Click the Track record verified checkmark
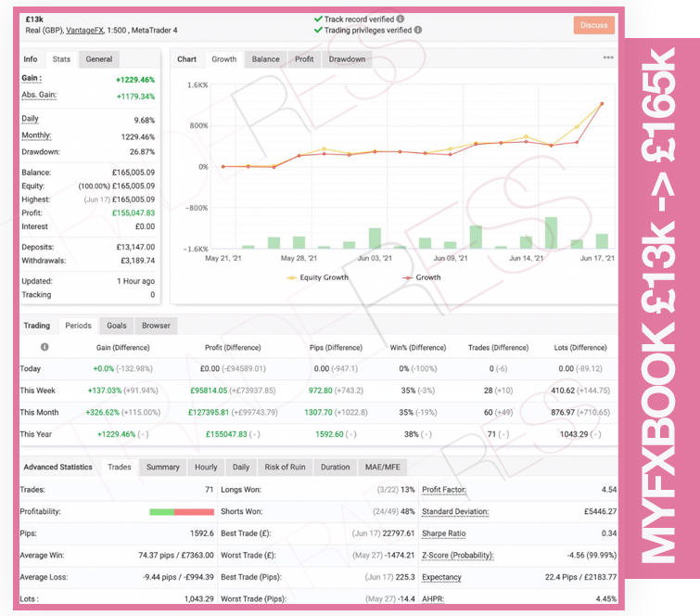This screenshot has width=700, height=616. (x=318, y=19)
